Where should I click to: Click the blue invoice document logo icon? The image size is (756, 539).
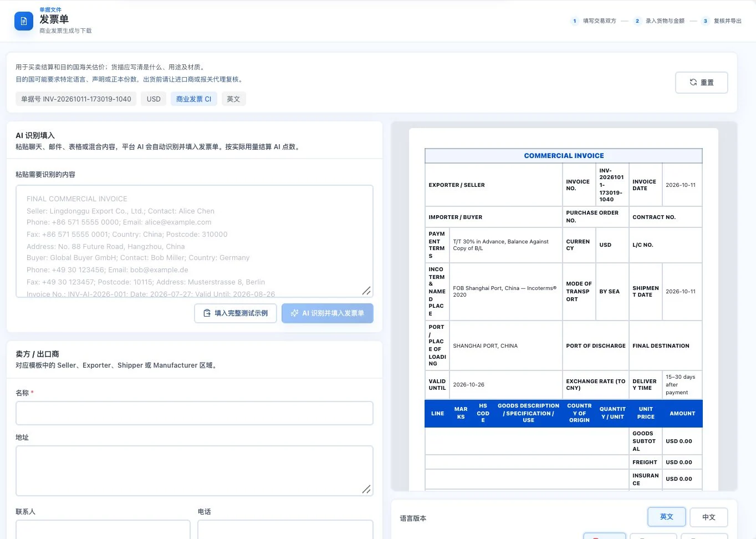point(23,21)
